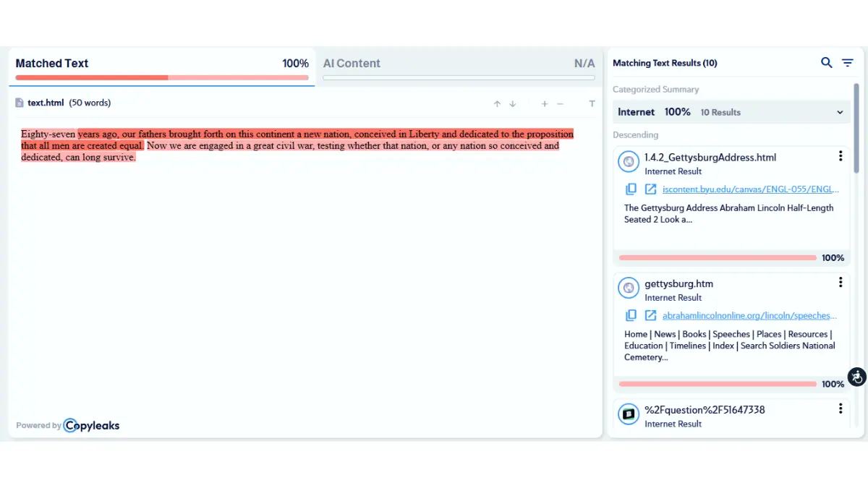Zoom out text with minus icon
Viewport: 868px width, 488px height.
[x=560, y=103]
